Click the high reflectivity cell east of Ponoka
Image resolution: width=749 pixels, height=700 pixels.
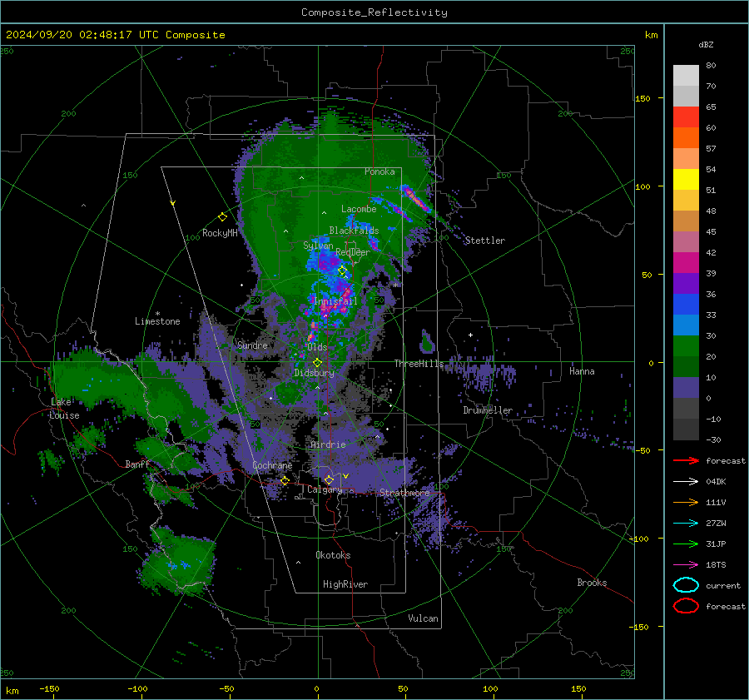pos(414,198)
